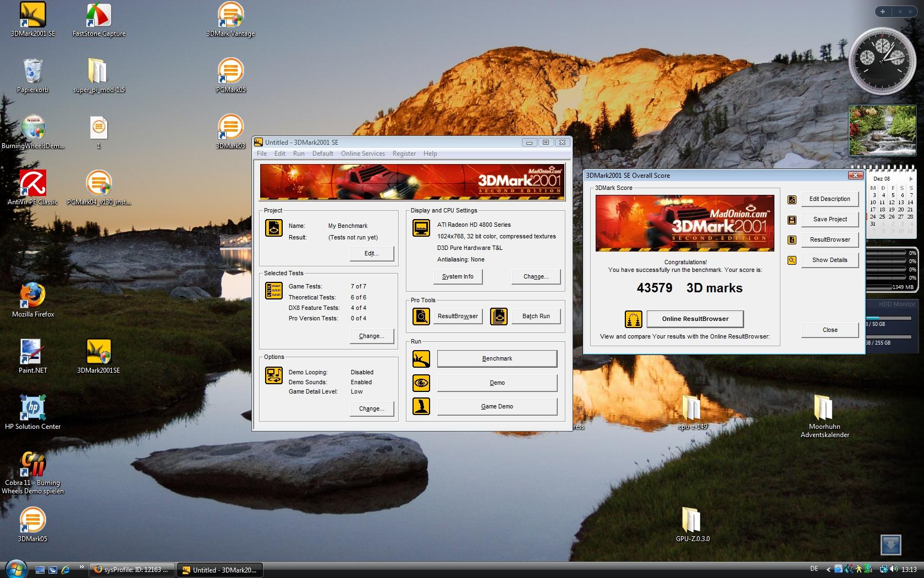This screenshot has width=924, height=578.
Task: Open the Edit menu
Action: [x=280, y=154]
